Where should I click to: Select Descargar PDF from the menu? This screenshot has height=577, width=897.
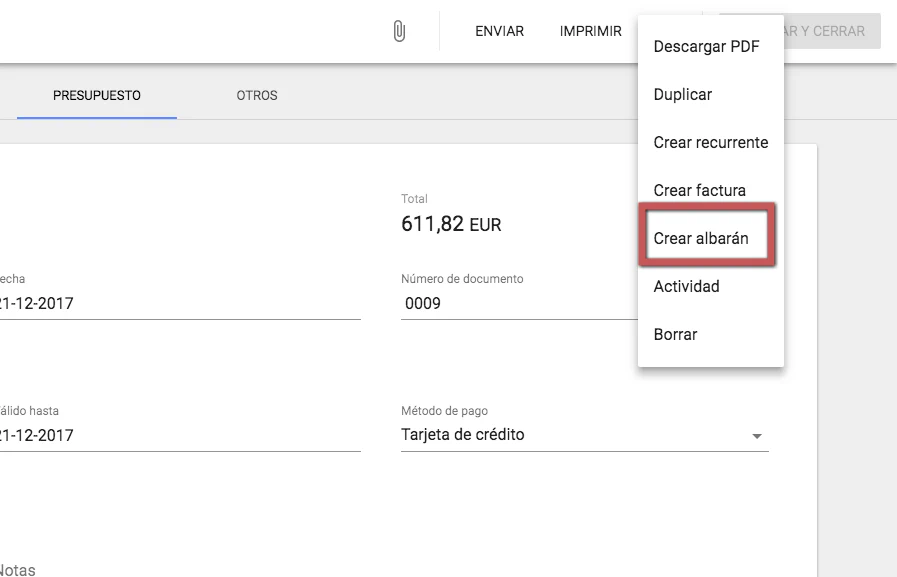tap(706, 47)
